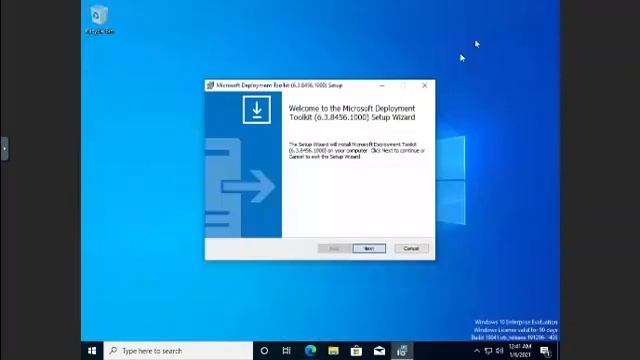This screenshot has width=640, height=360.
Task: Click the disabled Back button in Setup
Action: click(x=334, y=249)
